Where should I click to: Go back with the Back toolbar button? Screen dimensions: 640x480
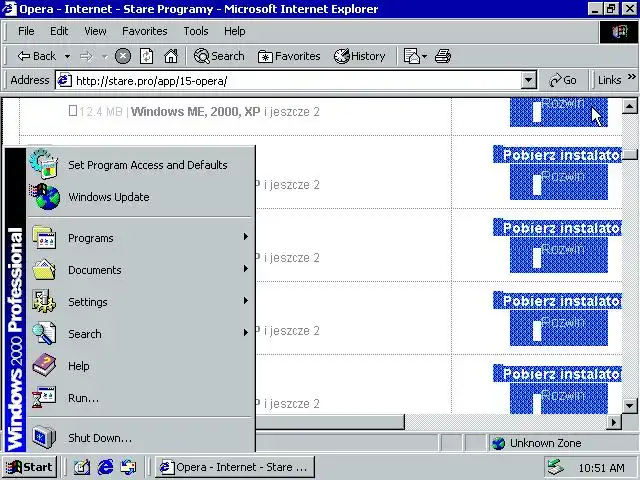36,56
